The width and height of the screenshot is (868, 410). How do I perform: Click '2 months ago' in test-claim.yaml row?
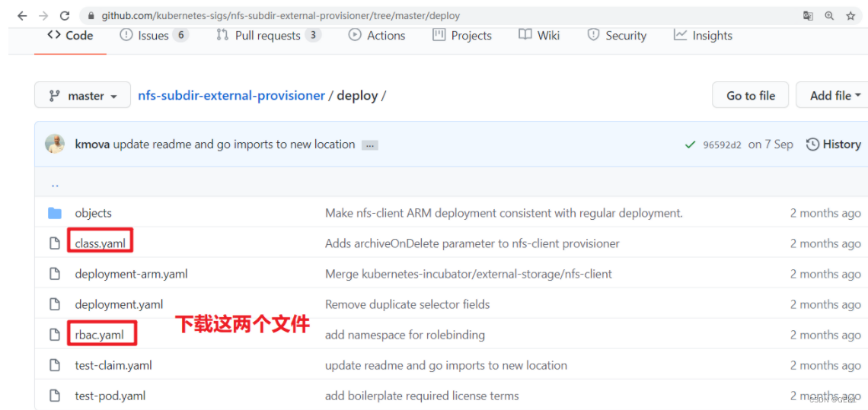point(825,365)
